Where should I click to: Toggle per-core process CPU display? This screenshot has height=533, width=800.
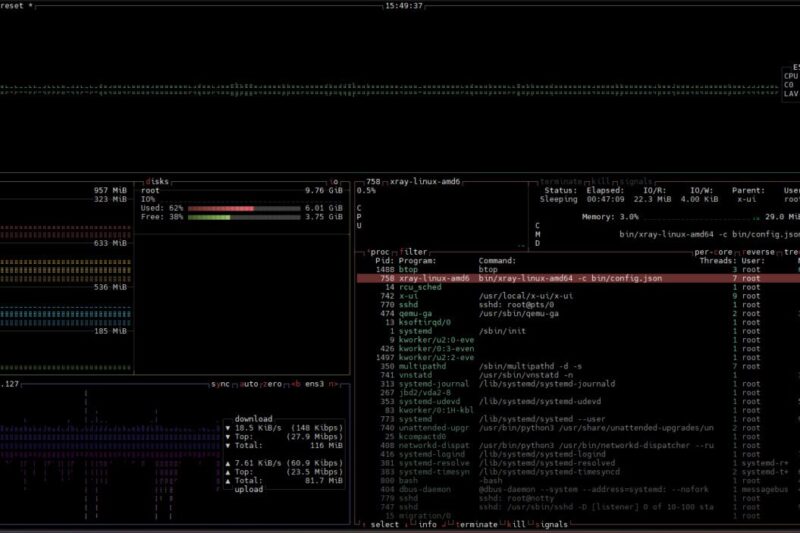point(714,252)
